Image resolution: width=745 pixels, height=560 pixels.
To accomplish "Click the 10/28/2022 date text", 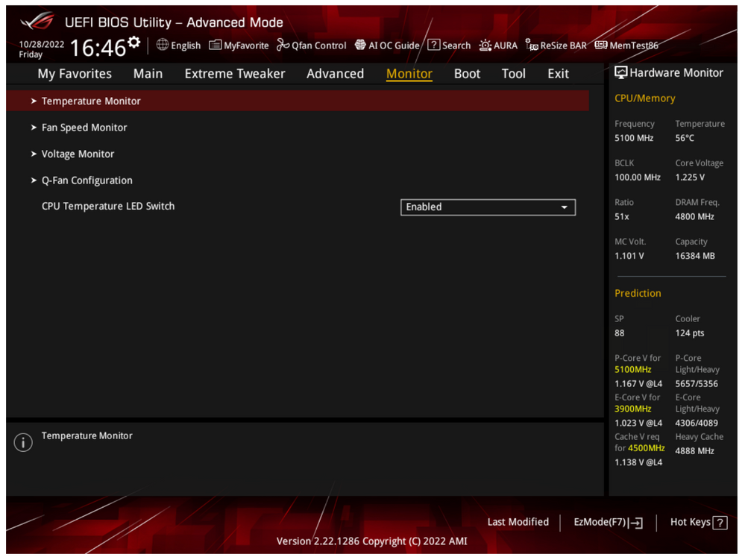I will click(41, 44).
